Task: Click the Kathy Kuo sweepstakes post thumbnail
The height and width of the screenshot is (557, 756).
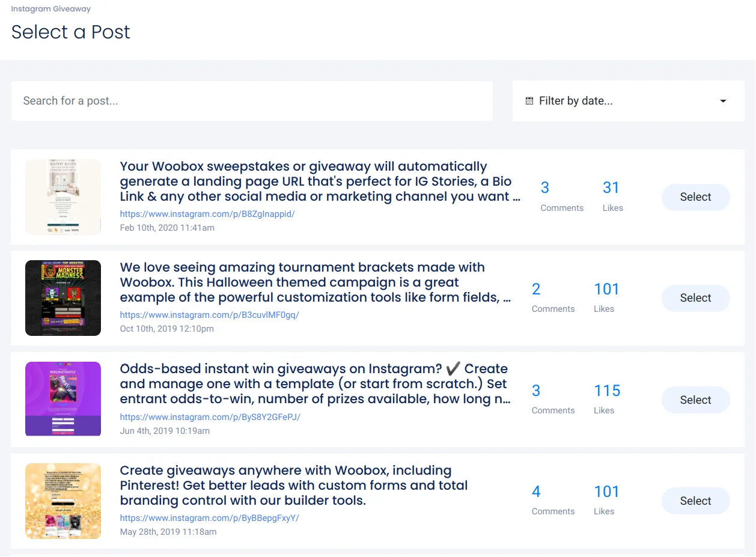Action: click(x=63, y=197)
